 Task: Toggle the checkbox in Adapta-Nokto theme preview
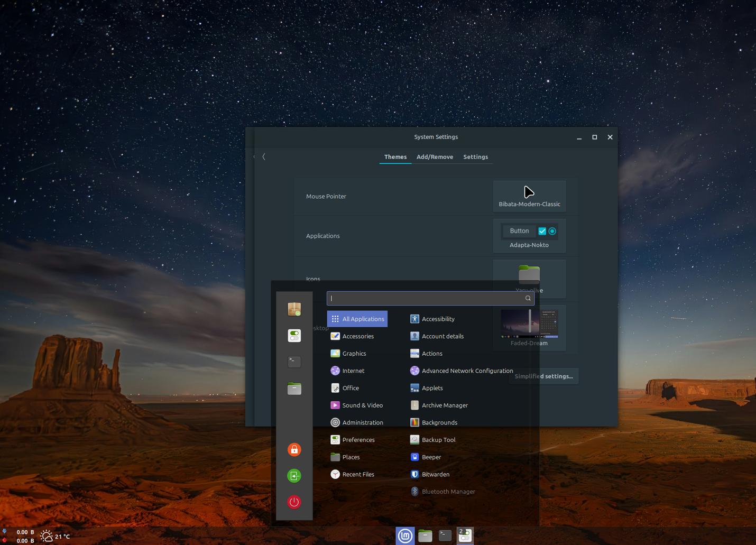click(x=542, y=231)
